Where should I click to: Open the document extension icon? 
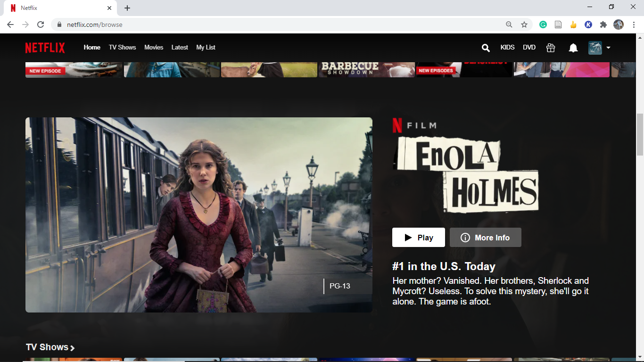click(558, 25)
